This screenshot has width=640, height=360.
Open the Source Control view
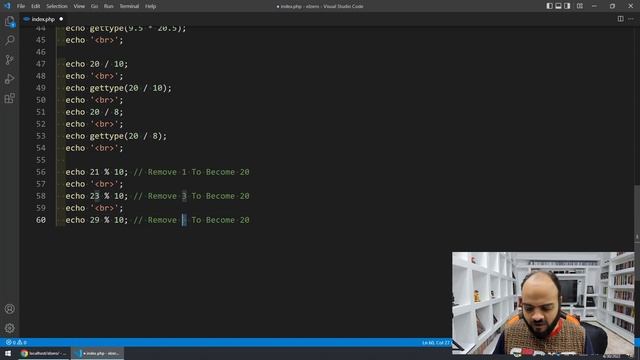point(9,60)
